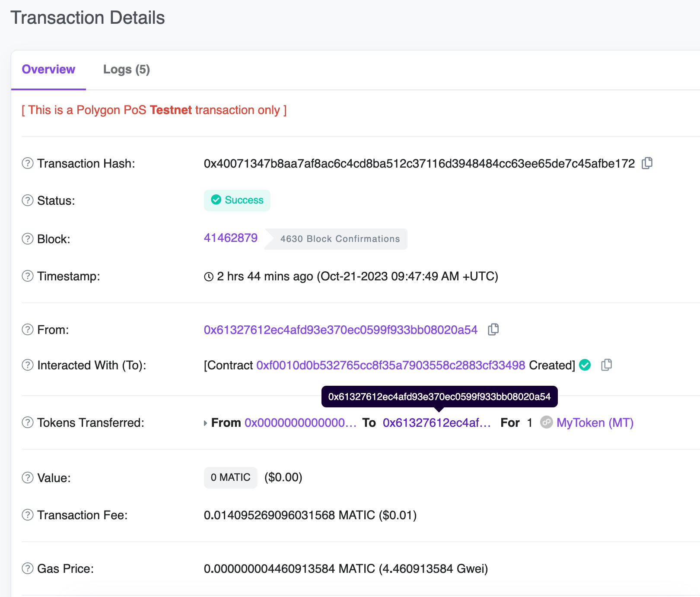Open block 41462879

231,238
